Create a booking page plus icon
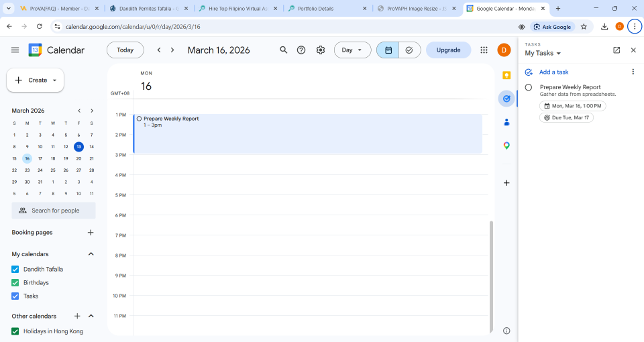The image size is (644, 342). (x=91, y=233)
